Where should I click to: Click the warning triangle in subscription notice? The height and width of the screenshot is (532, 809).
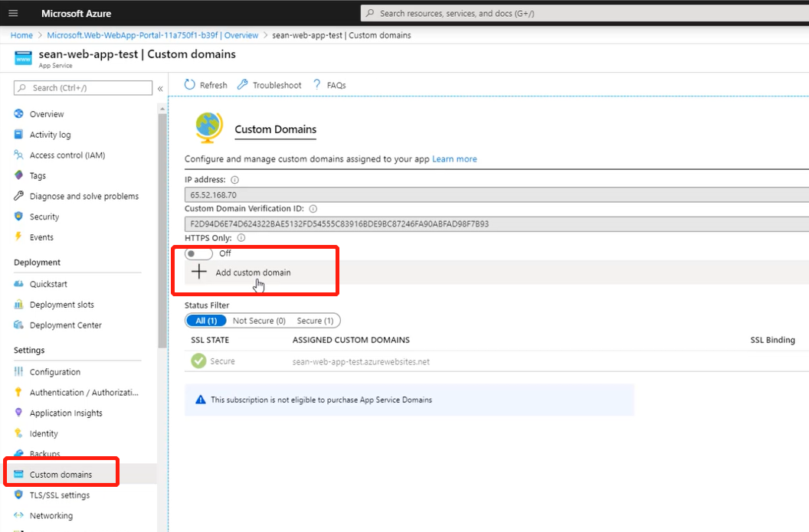click(201, 400)
